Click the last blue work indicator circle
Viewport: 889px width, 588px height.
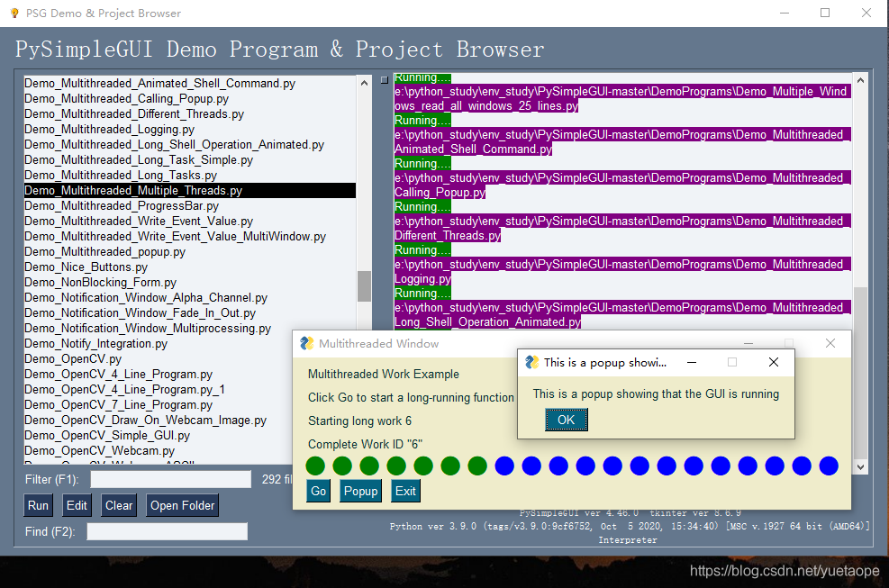click(x=829, y=466)
